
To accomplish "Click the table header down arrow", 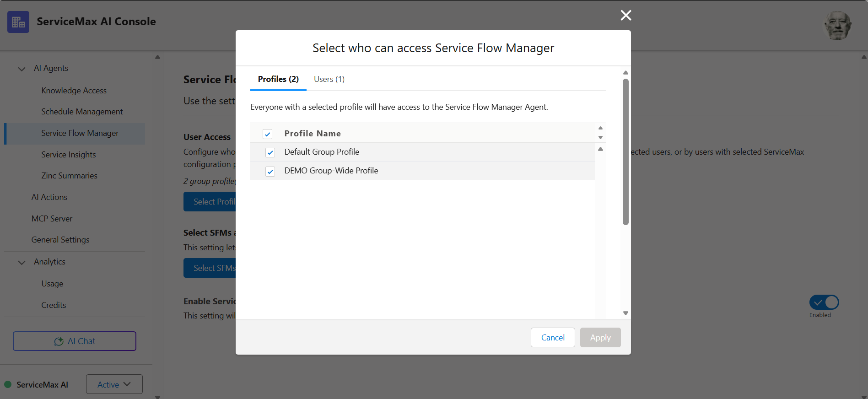I will pos(600,138).
